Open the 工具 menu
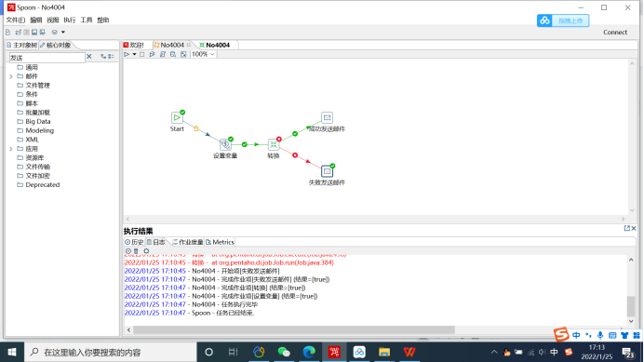 (x=87, y=20)
